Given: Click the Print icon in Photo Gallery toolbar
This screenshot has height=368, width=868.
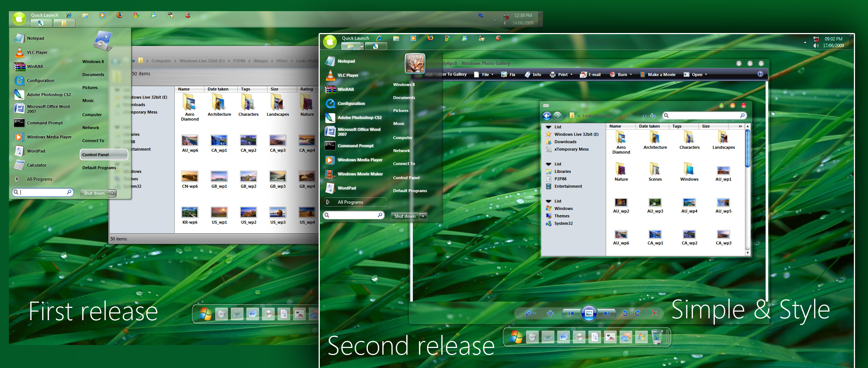Looking at the screenshot, I should pos(560,74).
